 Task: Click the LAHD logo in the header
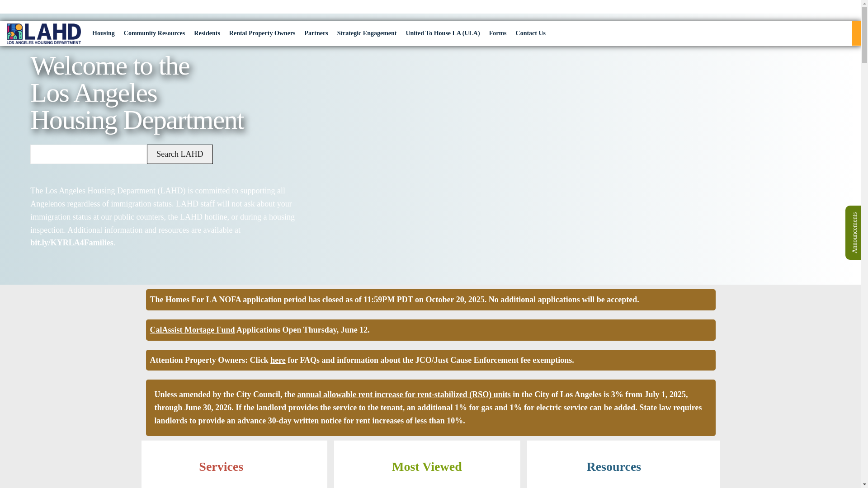[x=44, y=34]
